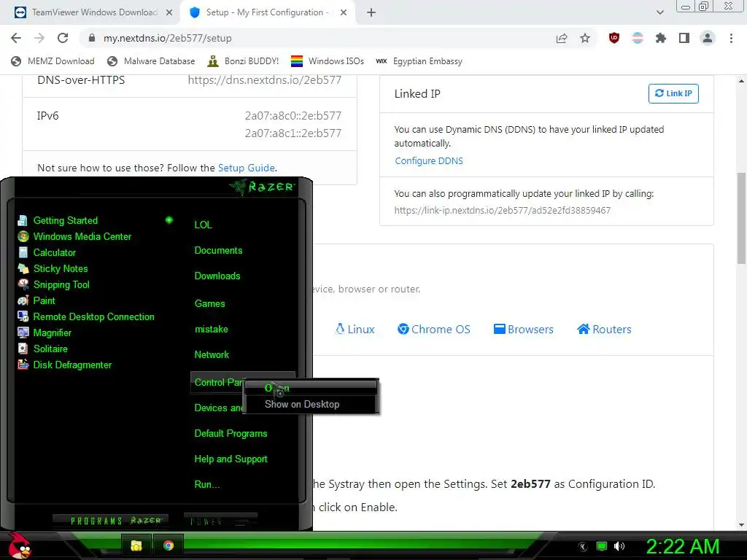Open the Egyptian Embassy bookmark
The width and height of the screenshot is (747, 560).
coord(419,61)
